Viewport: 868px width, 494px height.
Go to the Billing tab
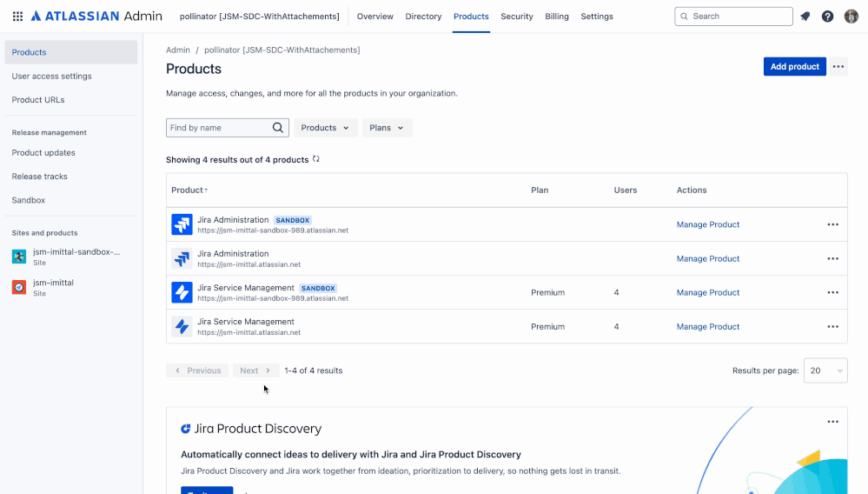click(x=557, y=17)
